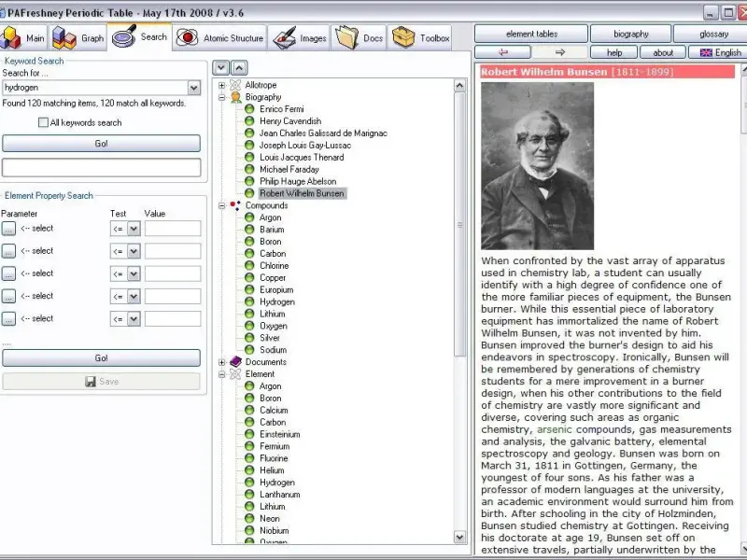Click the element property search Go! button
This screenshot has height=560, width=747.
point(101,358)
